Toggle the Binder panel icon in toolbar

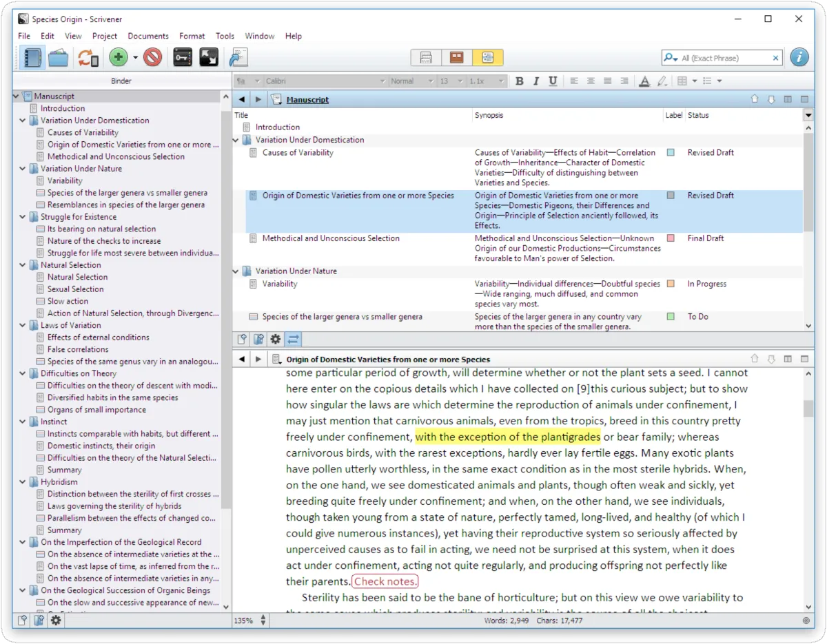click(32, 58)
